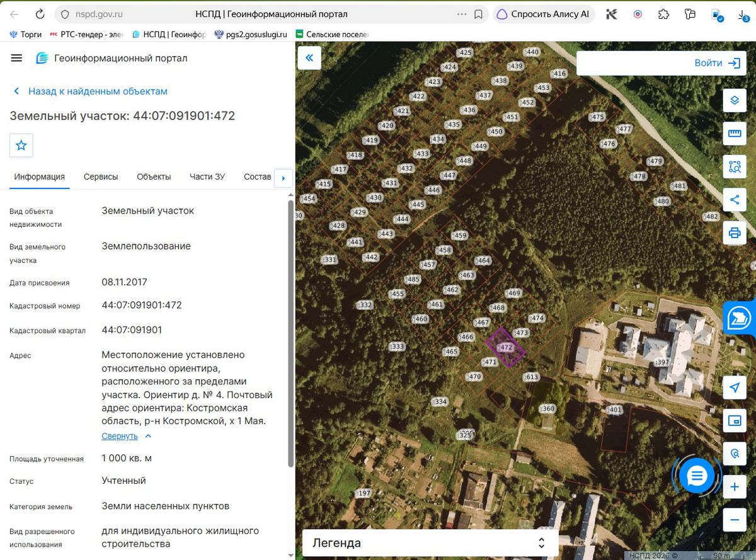The width and height of the screenshot is (756, 560).
Task: Click the site protection shield icon
Action: coord(64,14)
